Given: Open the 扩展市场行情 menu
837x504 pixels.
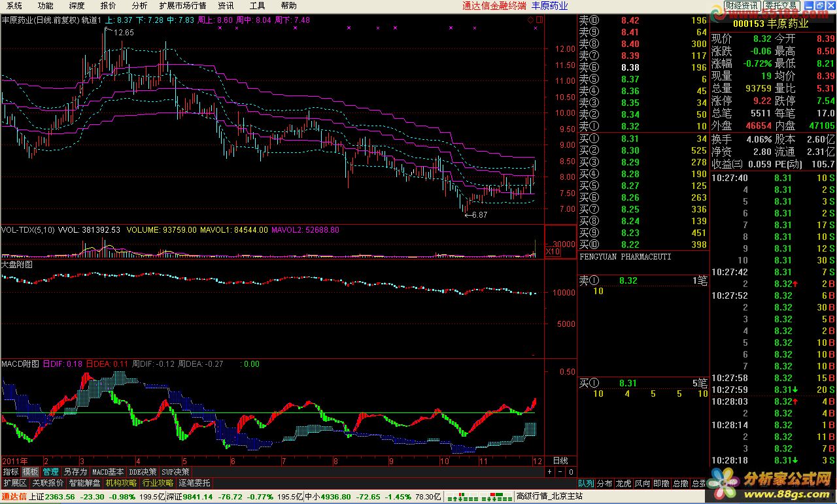Looking at the screenshot, I should click(x=182, y=5).
